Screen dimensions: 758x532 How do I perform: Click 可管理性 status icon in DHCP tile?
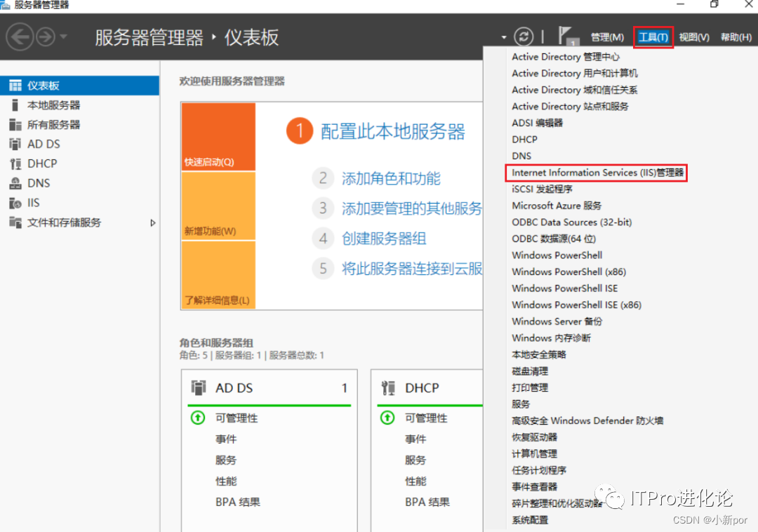click(x=387, y=418)
